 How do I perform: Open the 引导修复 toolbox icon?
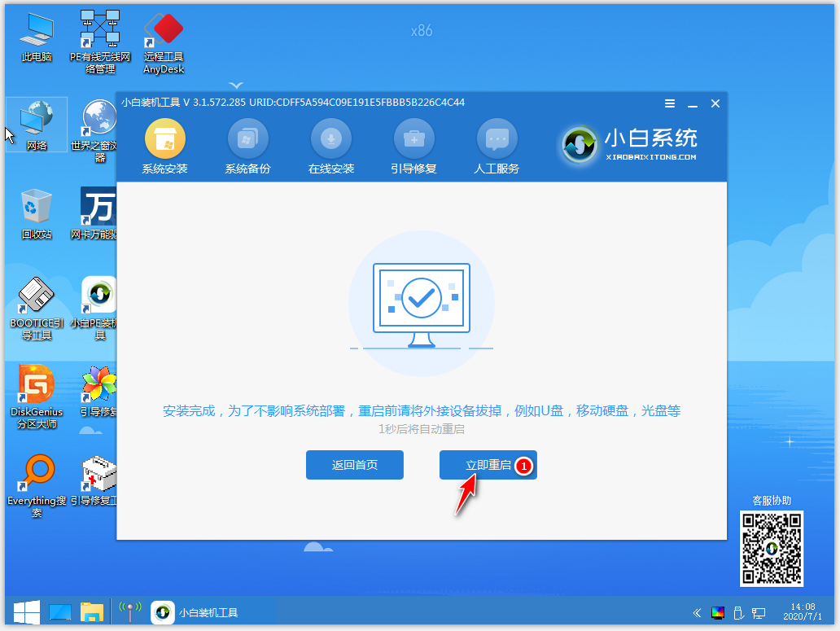point(414,139)
